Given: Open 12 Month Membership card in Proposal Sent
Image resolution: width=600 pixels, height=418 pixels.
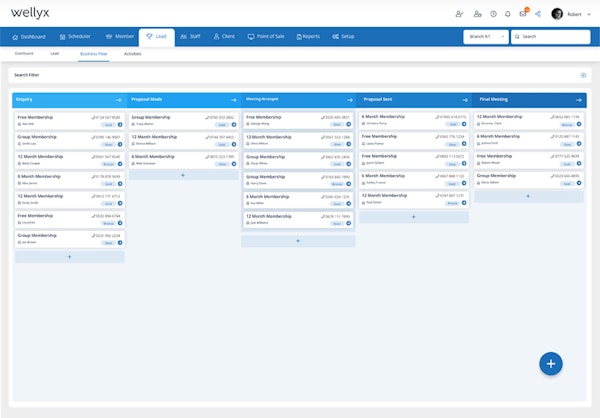Looking at the screenshot, I should [x=414, y=199].
